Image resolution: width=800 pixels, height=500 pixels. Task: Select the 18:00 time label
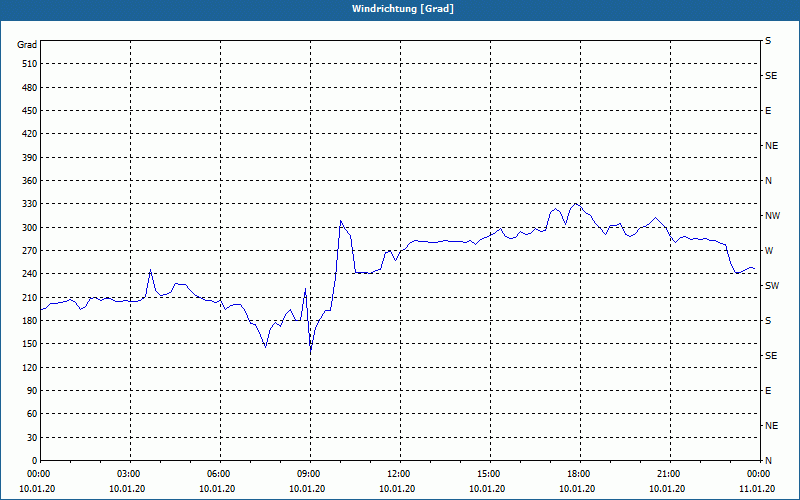click(x=580, y=474)
